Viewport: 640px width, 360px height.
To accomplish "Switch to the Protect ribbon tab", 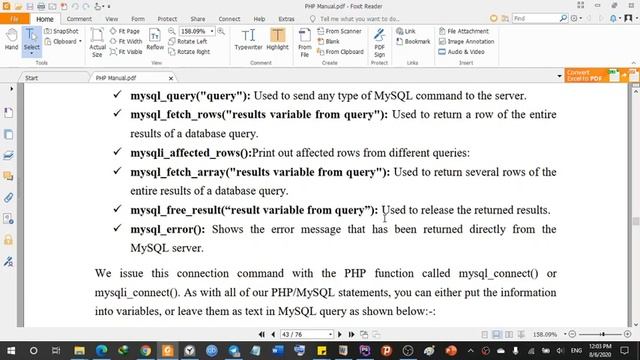I will pyautogui.click(x=167, y=19).
